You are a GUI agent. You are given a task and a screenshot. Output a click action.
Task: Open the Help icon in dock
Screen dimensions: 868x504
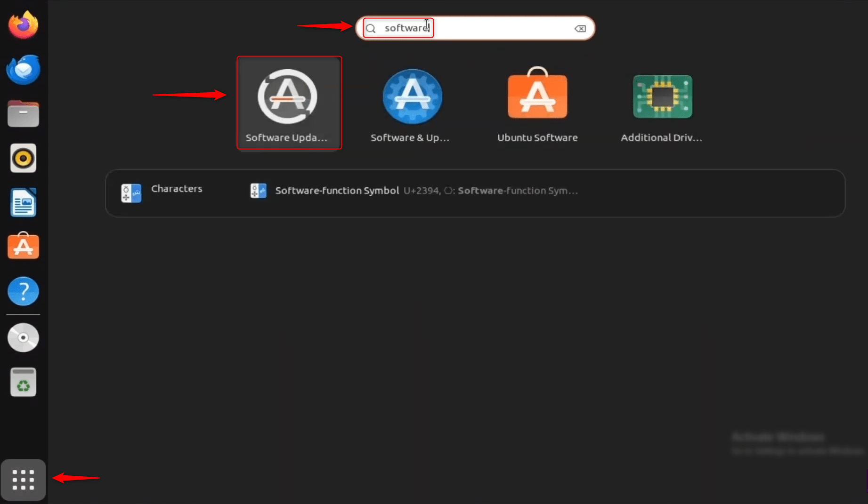click(23, 291)
